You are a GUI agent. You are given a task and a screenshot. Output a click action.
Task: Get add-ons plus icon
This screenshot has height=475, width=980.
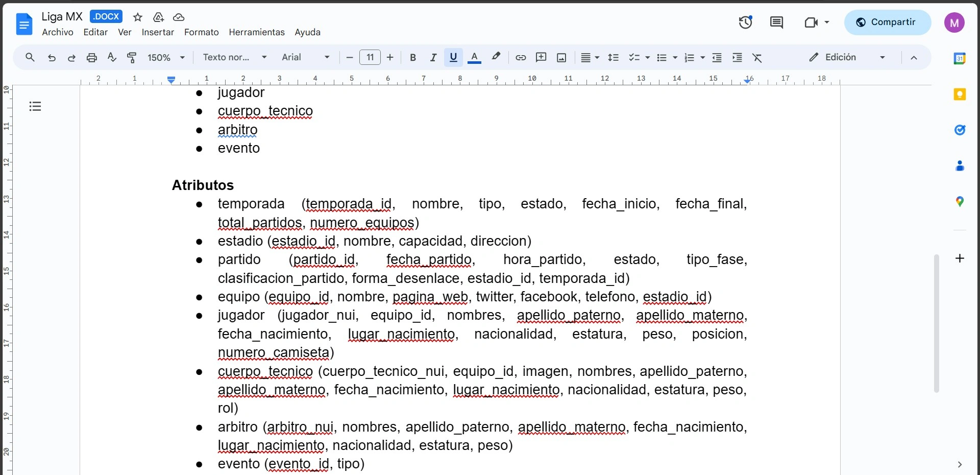(960, 258)
